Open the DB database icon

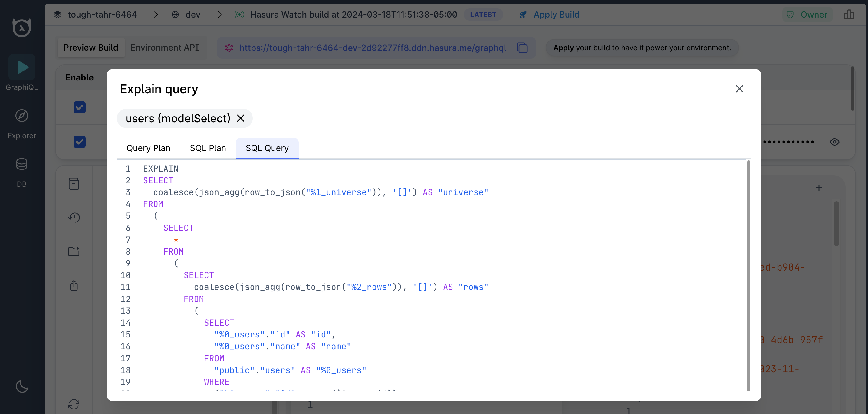[22, 164]
